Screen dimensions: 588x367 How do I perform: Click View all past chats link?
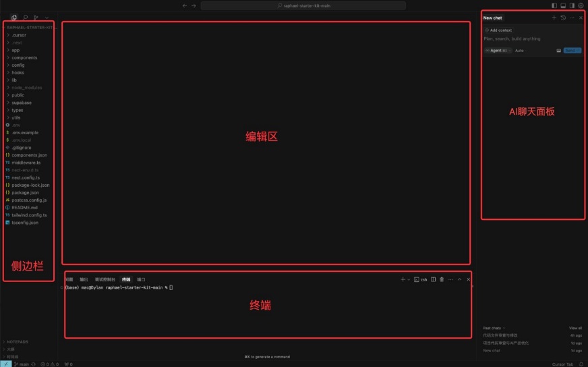(575, 328)
